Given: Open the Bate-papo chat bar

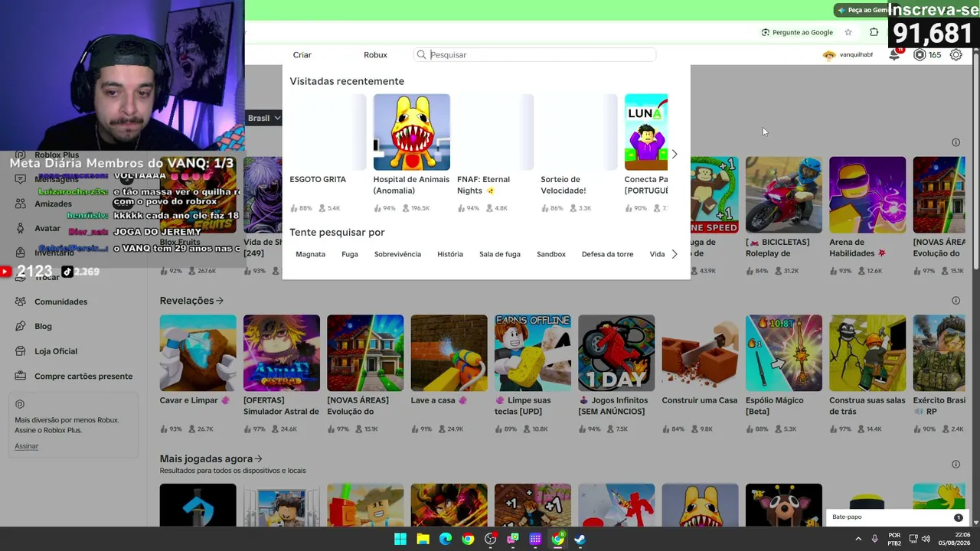Looking at the screenshot, I should point(897,517).
